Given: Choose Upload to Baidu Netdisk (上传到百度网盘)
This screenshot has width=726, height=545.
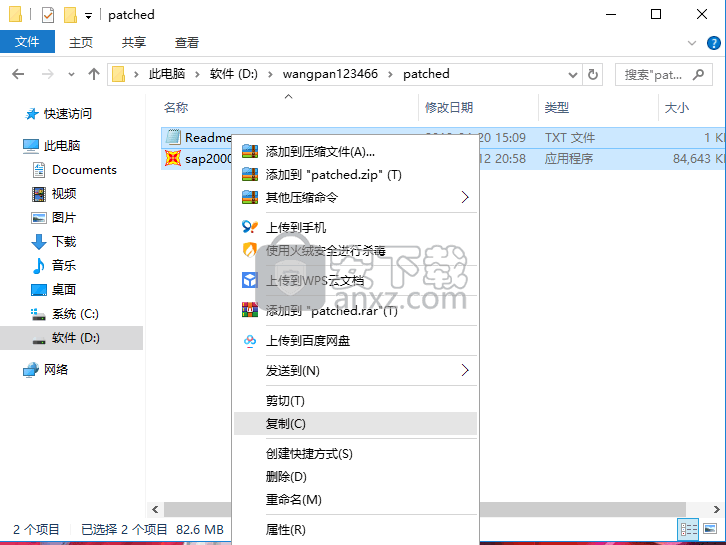Looking at the screenshot, I should click(x=356, y=341).
